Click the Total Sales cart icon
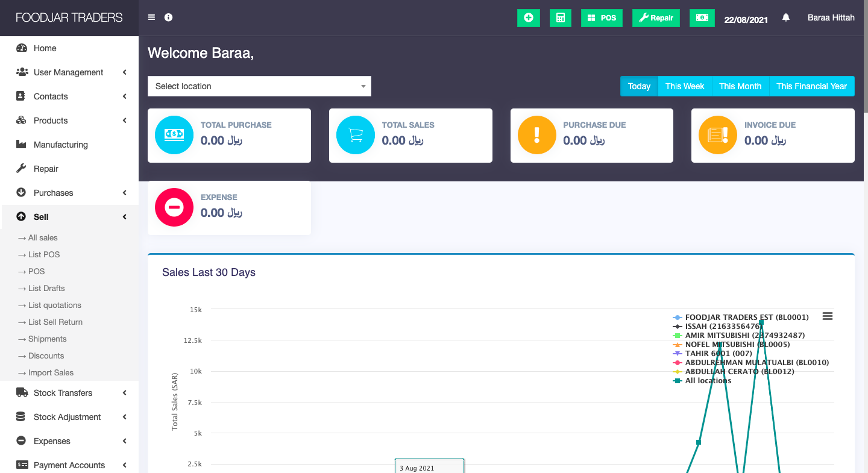 click(x=356, y=135)
